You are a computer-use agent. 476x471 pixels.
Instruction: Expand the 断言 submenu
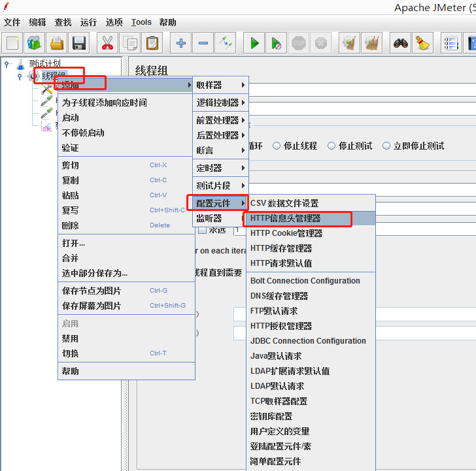tap(221, 150)
